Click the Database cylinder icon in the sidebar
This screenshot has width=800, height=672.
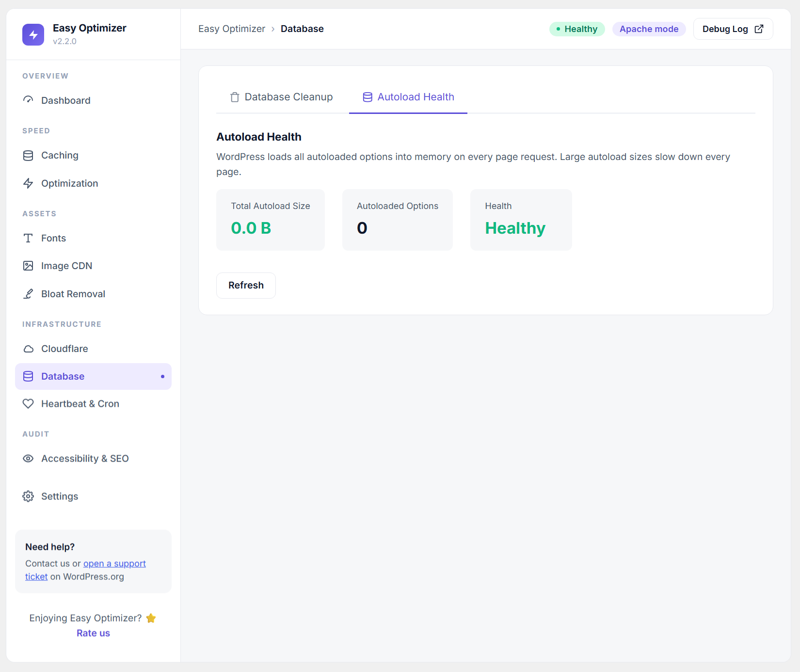(x=28, y=376)
